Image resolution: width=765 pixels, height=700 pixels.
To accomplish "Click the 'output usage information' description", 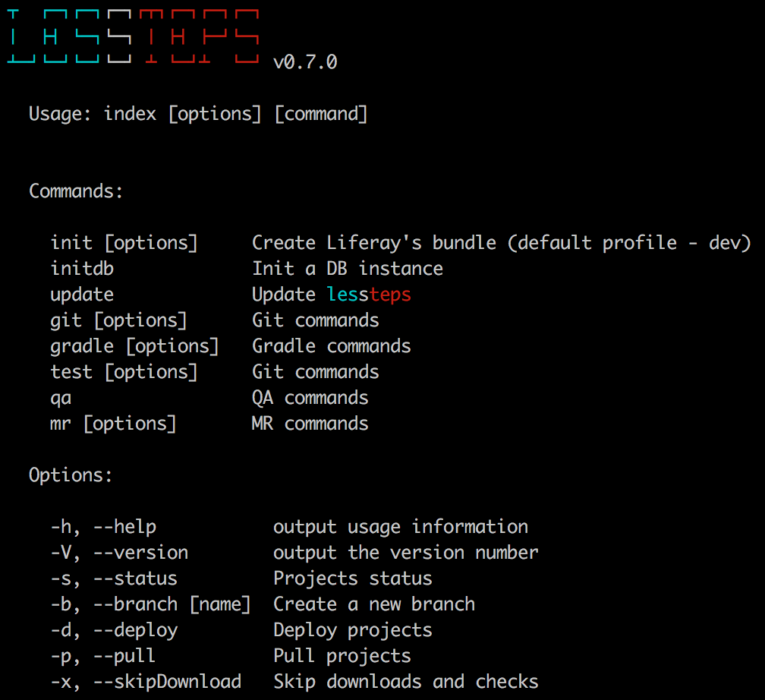I will 401,527.
